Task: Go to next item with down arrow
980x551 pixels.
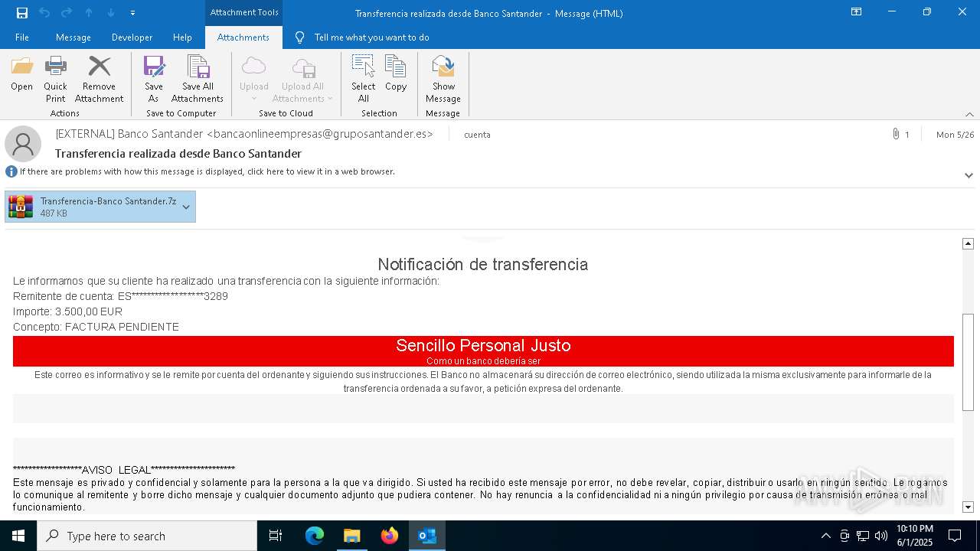Action: coord(111,12)
